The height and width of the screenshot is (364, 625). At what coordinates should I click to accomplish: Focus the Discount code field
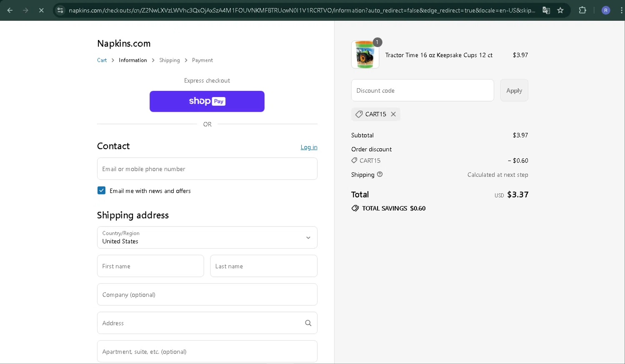coord(422,90)
